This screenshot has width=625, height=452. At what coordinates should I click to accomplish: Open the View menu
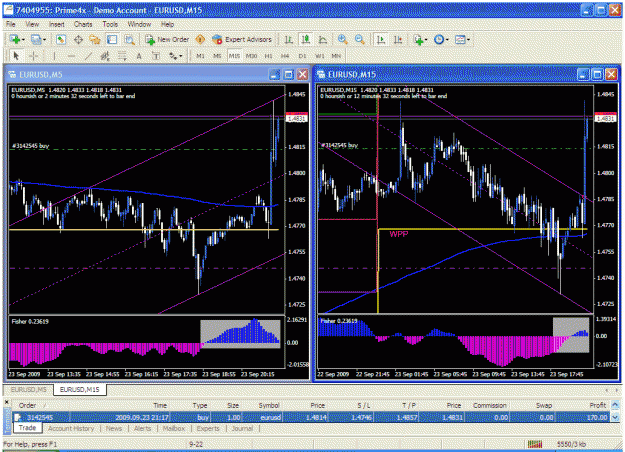pos(32,24)
